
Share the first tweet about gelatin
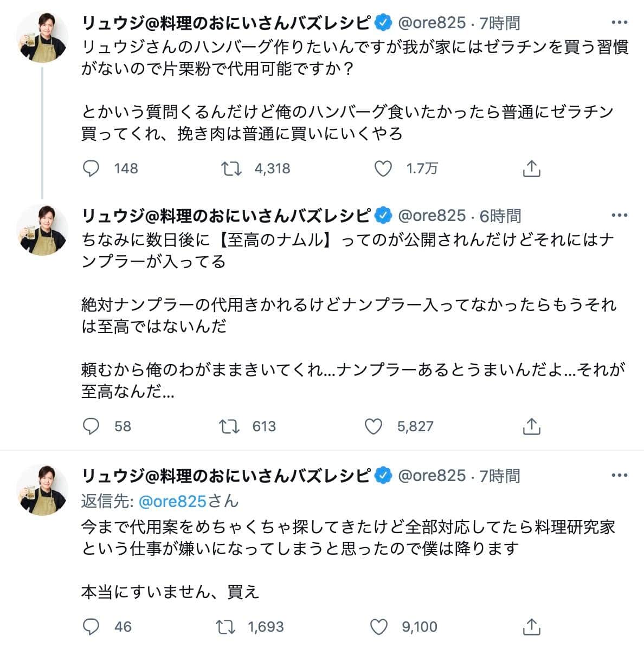pos(532,168)
